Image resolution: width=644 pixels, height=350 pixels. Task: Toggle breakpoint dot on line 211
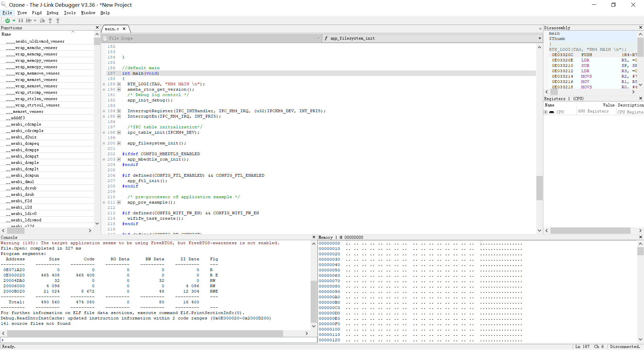104,203
